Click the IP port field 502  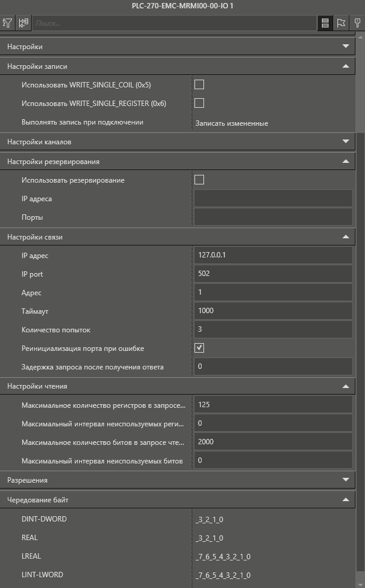point(273,274)
